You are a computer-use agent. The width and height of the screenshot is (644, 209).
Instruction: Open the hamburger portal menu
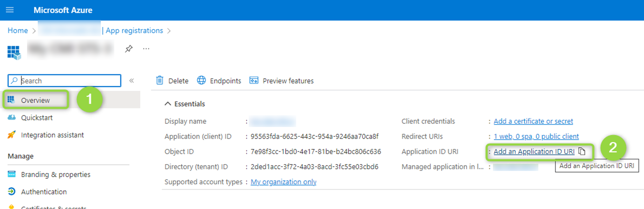point(10,10)
